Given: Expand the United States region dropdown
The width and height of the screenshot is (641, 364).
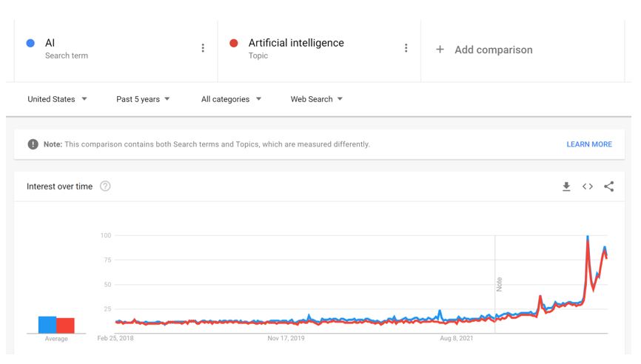Looking at the screenshot, I should (57, 99).
